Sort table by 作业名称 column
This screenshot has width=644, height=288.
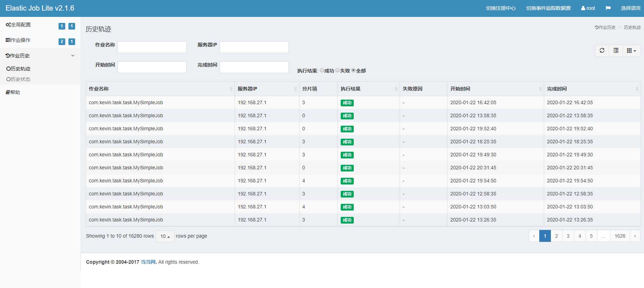click(x=160, y=89)
